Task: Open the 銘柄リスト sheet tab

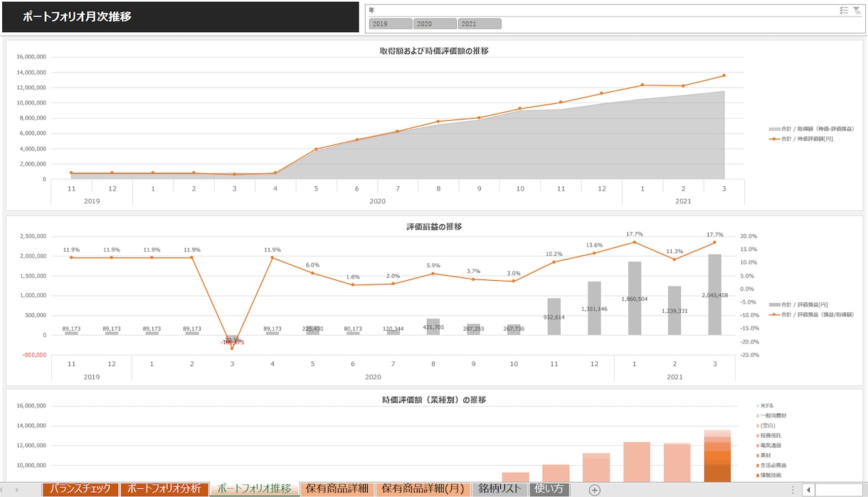Action: (500, 489)
